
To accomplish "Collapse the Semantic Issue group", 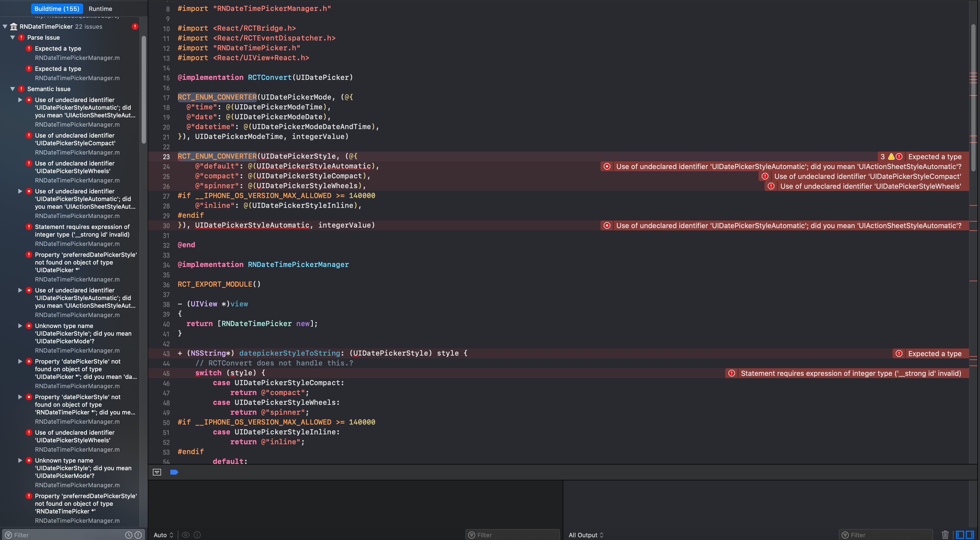I will coord(13,89).
